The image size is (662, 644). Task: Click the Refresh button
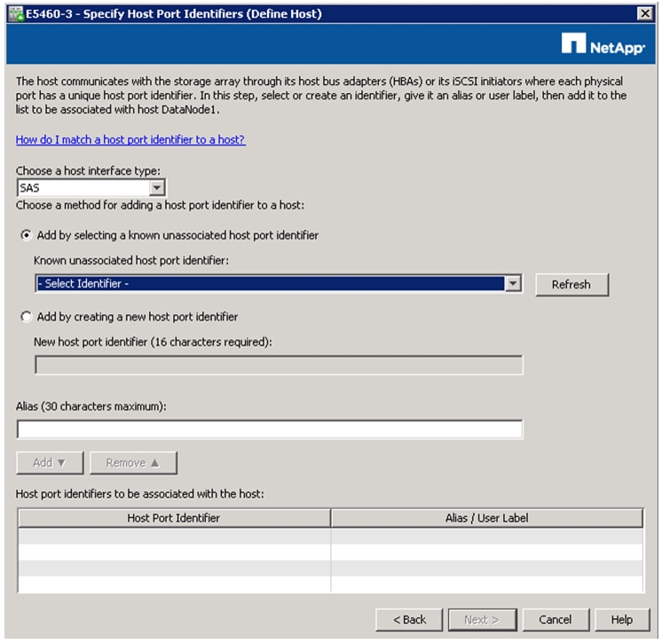572,285
